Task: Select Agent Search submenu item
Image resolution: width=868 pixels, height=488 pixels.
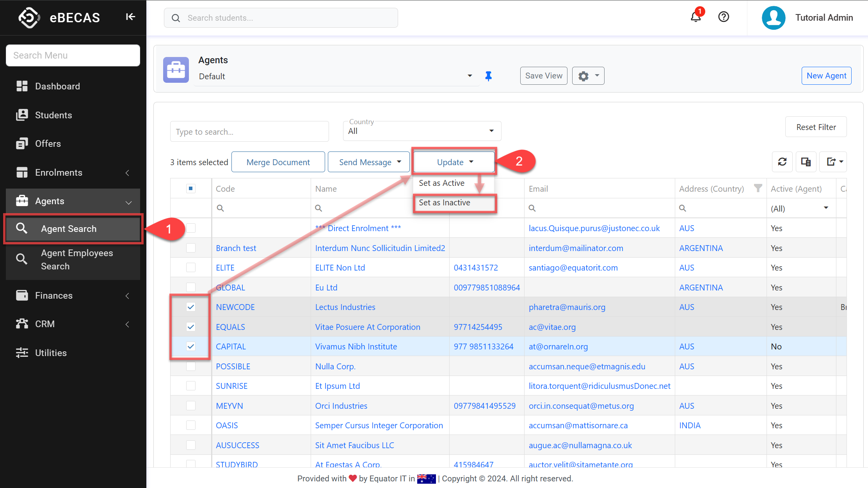Action: tap(73, 229)
